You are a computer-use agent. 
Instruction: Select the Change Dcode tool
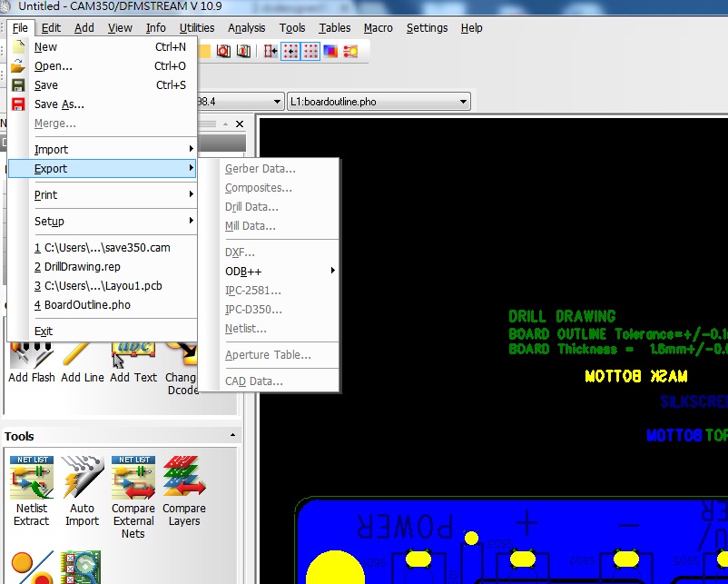[182, 370]
